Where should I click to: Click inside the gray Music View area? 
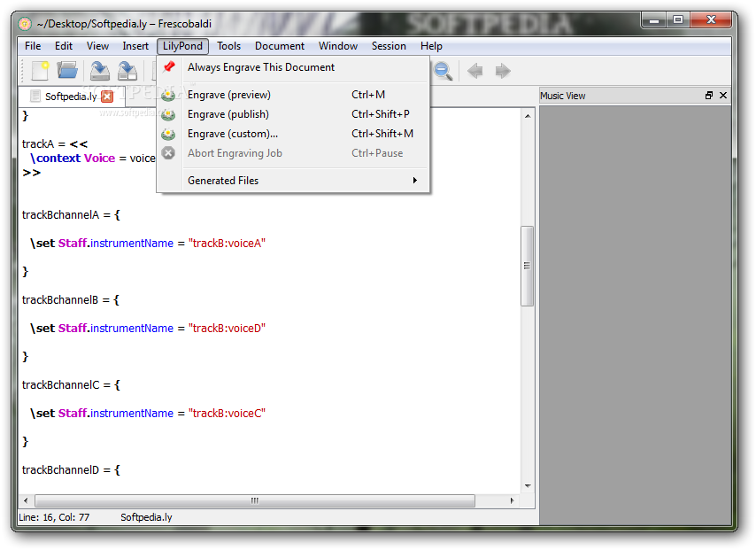[x=635, y=315]
